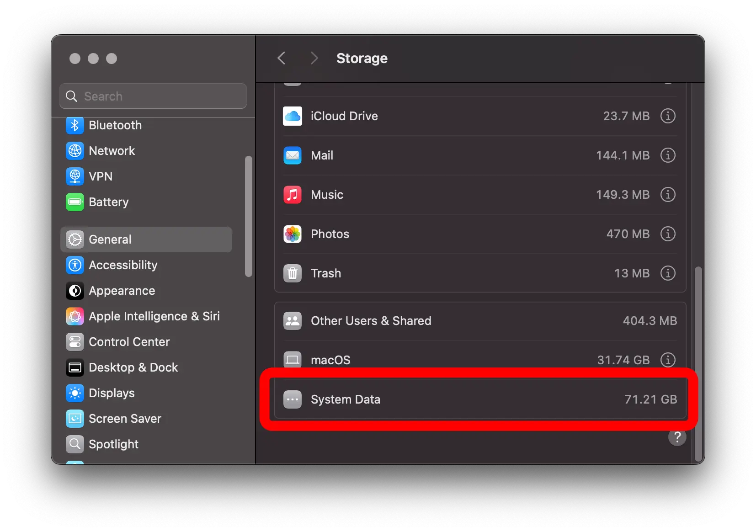This screenshot has height=532, width=756.
Task: Select General in the sidebar
Action: [x=146, y=239]
